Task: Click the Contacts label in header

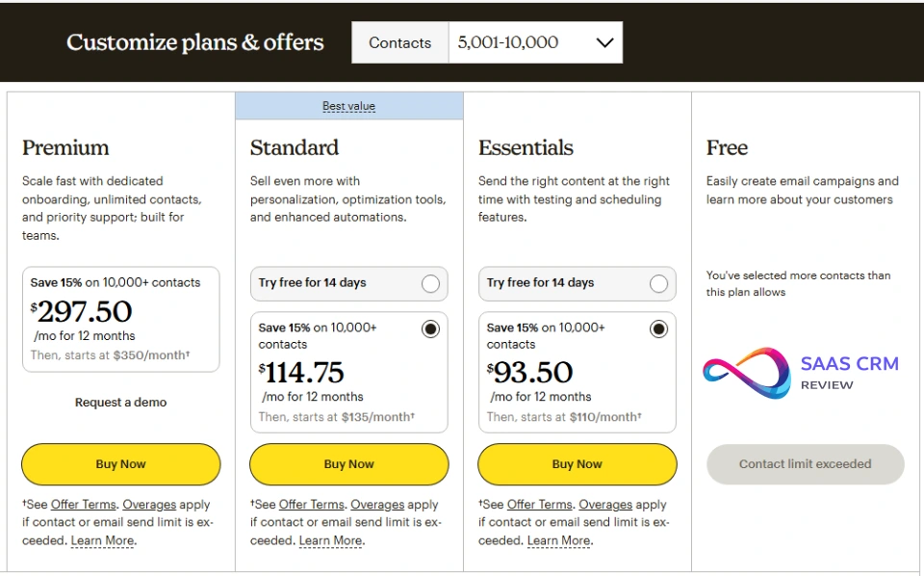Action: click(x=399, y=42)
